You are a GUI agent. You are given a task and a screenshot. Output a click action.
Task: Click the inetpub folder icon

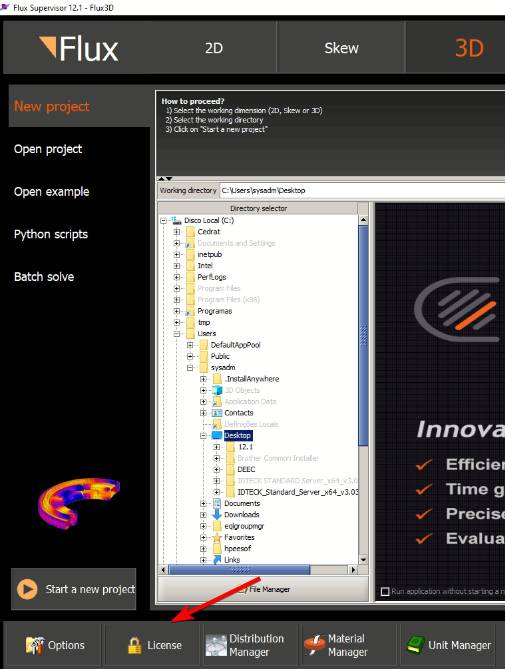coord(190,254)
